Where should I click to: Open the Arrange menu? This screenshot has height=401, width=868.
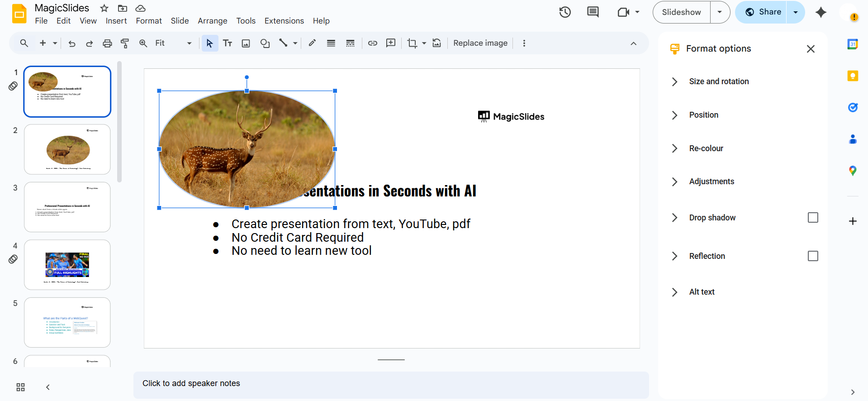pyautogui.click(x=212, y=21)
